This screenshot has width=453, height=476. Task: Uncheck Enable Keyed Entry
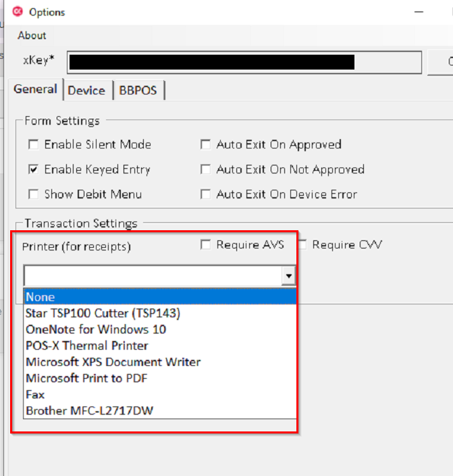click(33, 169)
